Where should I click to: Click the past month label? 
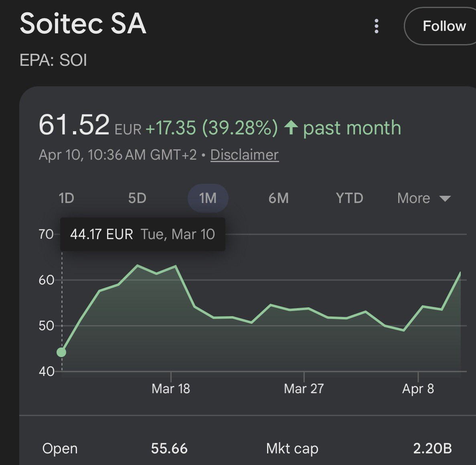(352, 128)
